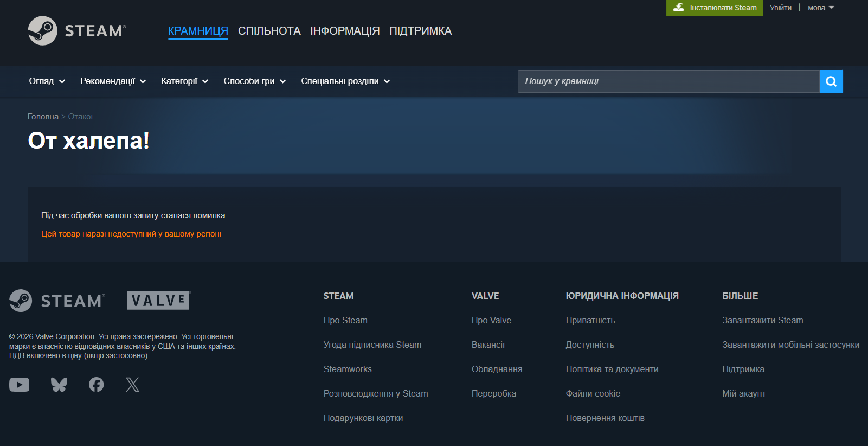Expand the Категорії dropdown
The height and width of the screenshot is (446, 868).
click(184, 81)
